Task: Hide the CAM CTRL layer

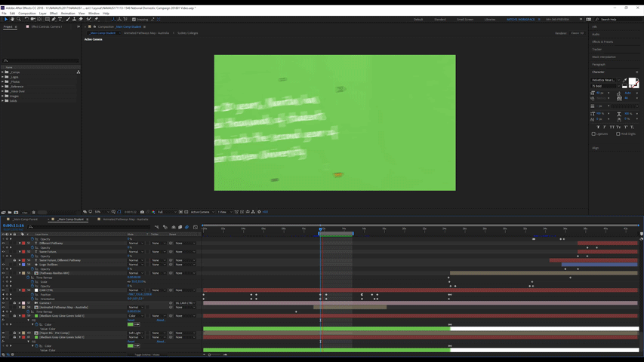Action: coord(3,290)
